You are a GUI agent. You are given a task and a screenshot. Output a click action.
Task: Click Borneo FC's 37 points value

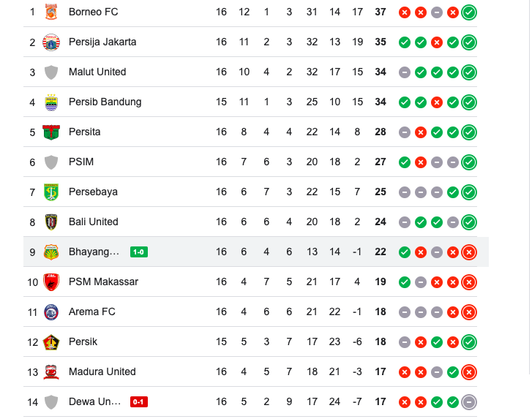coord(381,12)
